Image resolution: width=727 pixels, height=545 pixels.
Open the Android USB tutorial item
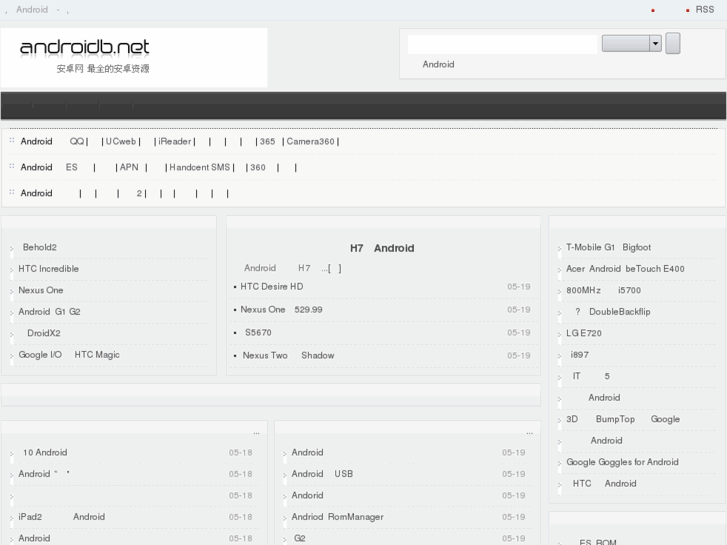322,474
